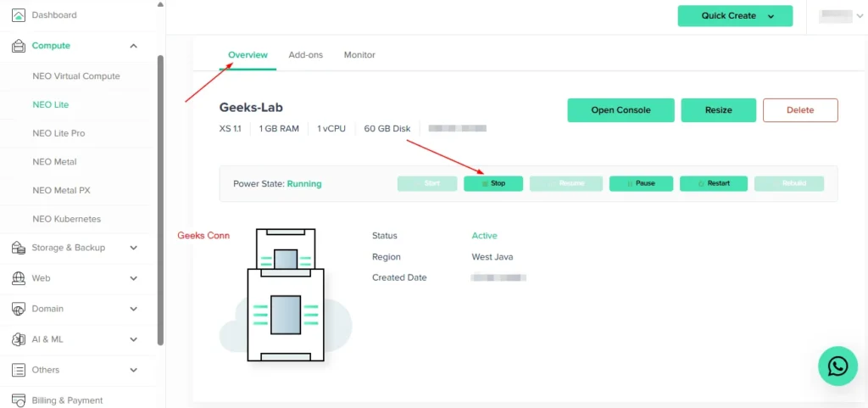Screen dimensions: 868x408
Task: Switch to the Add-ons tab
Action: pyautogui.click(x=305, y=55)
